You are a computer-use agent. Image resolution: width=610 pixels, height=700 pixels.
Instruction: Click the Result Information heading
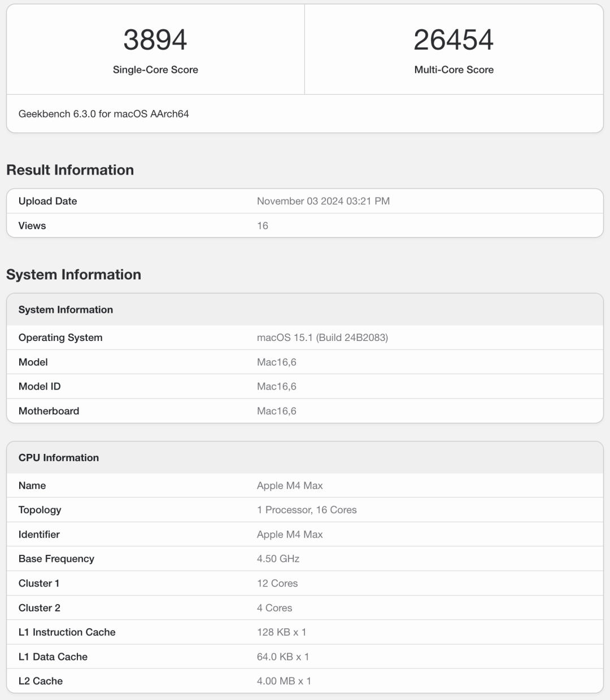point(70,170)
